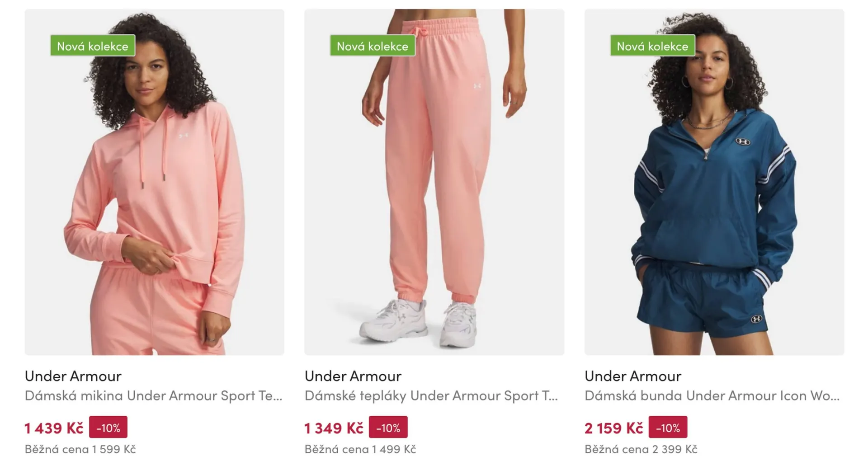Click Under Armour brand name above sweatpants title

pos(353,376)
